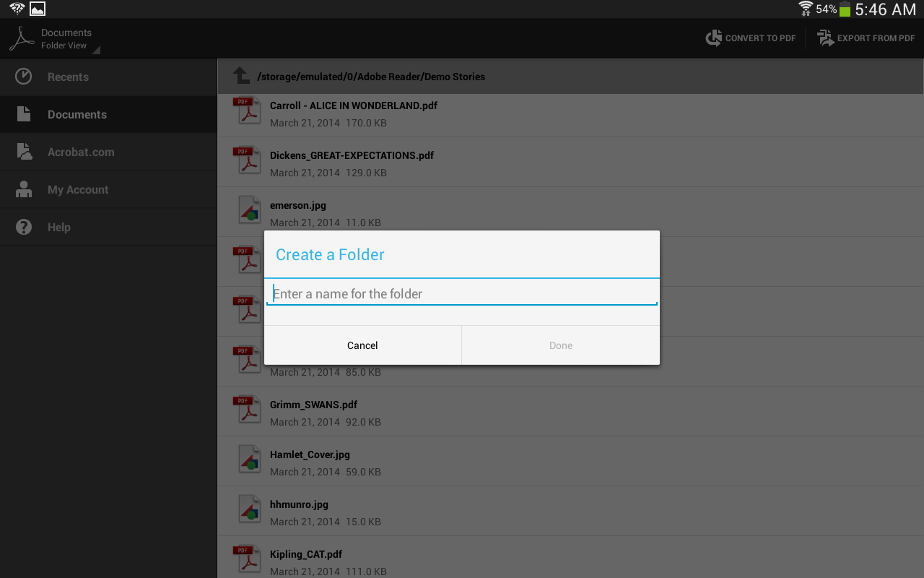Click the Acrobat.com sidebar icon
Viewport: 924px width, 578px height.
tap(24, 152)
